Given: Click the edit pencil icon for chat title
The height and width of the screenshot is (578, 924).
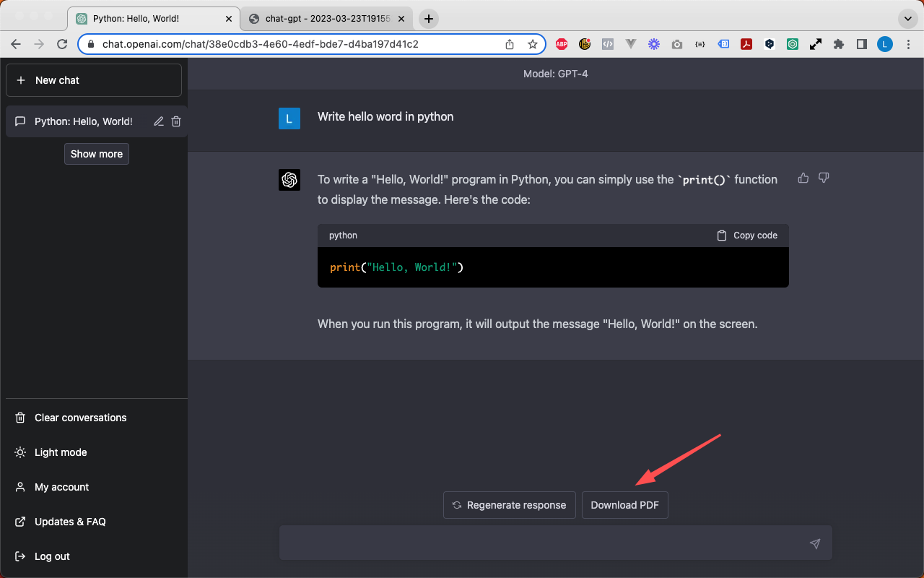Looking at the screenshot, I should point(159,121).
